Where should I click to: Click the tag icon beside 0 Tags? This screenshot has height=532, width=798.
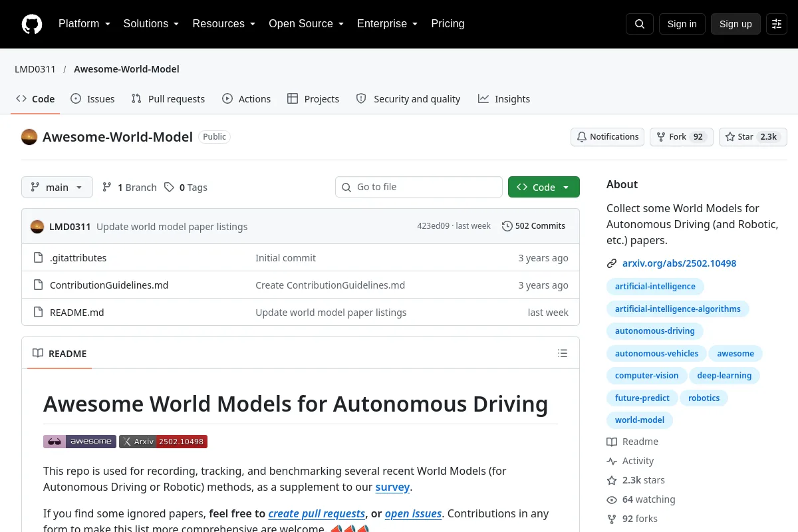pos(169,188)
